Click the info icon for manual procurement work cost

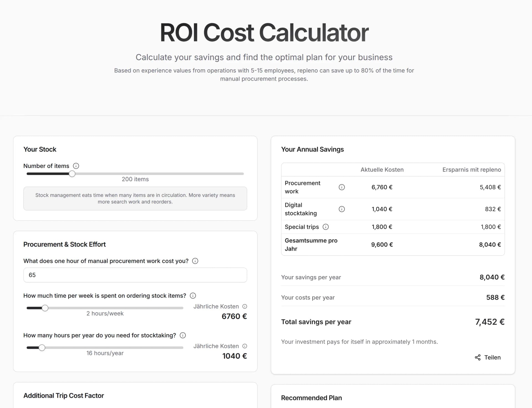[x=195, y=261]
